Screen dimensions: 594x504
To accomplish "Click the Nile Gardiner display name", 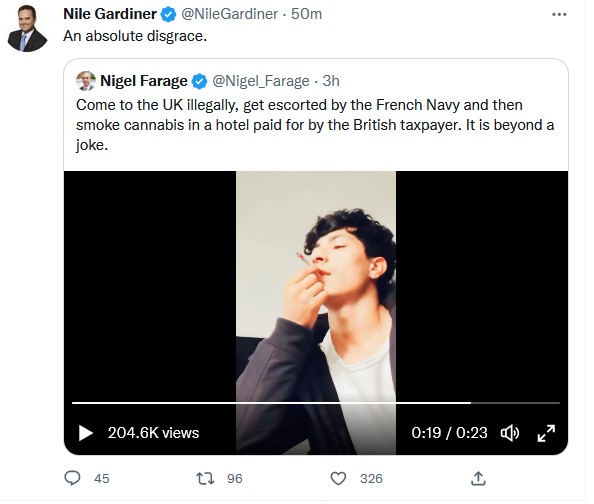I will pos(110,14).
